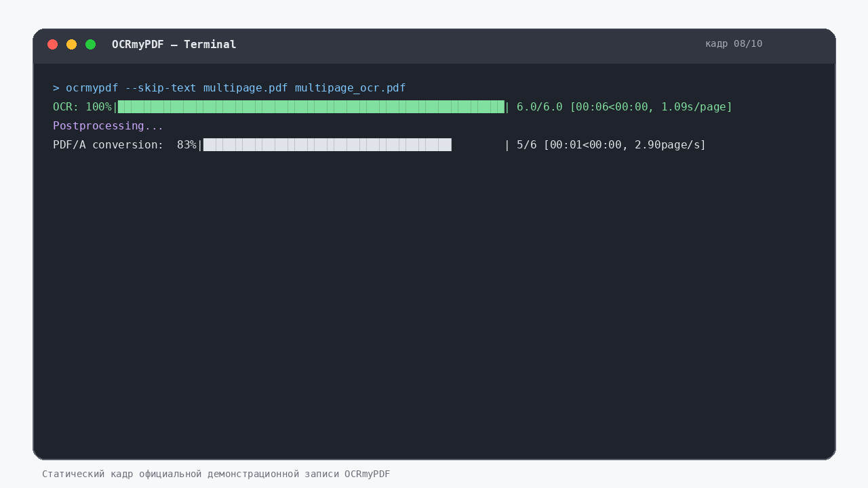This screenshot has width=868, height=488.
Task: Click the Russian caption below the terminal
Action: pos(216,474)
